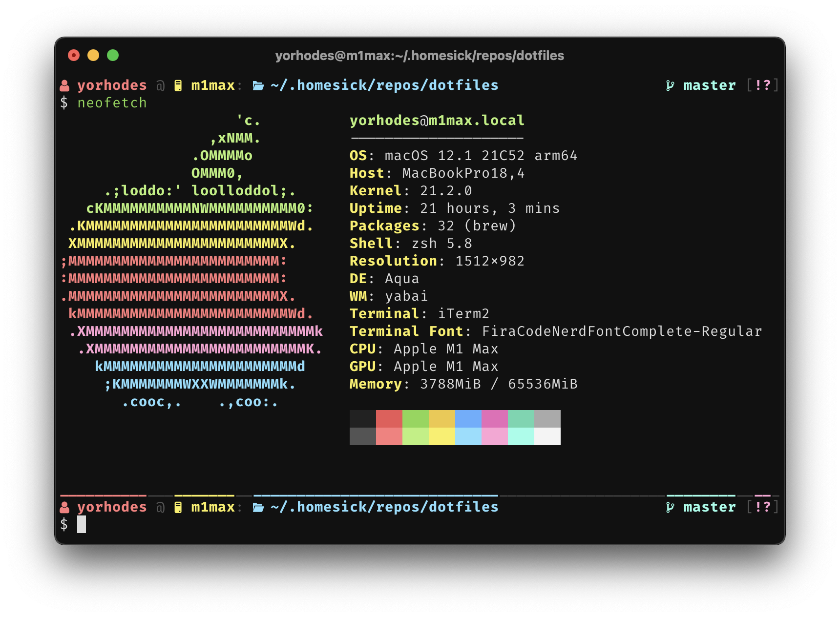Image resolution: width=840 pixels, height=617 pixels.
Task: Click the WM value yabai
Action: (406, 296)
